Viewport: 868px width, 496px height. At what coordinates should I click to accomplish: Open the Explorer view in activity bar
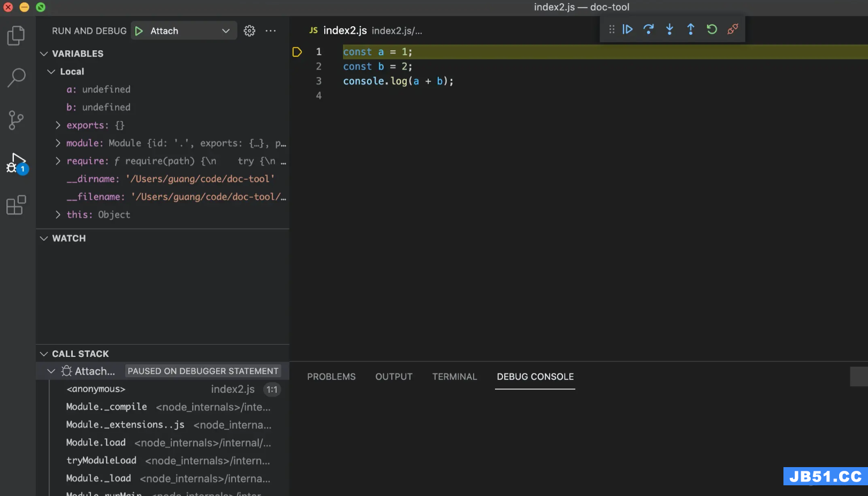(16, 36)
